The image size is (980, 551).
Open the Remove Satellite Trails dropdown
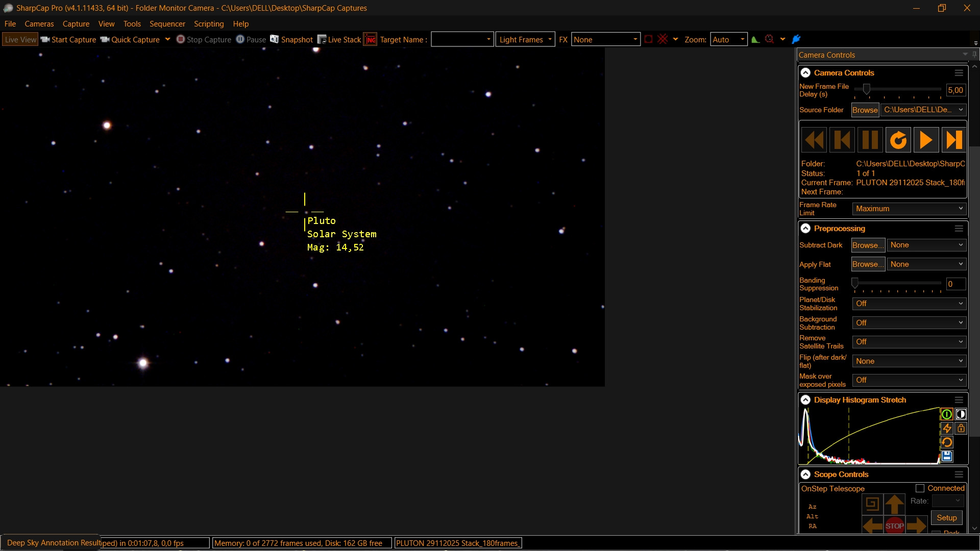[909, 342]
